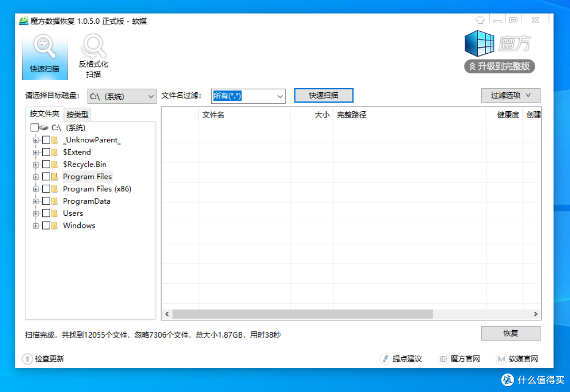Click the _UnknowParent_ folder icon
This screenshot has width=570, height=392.
click(x=54, y=140)
